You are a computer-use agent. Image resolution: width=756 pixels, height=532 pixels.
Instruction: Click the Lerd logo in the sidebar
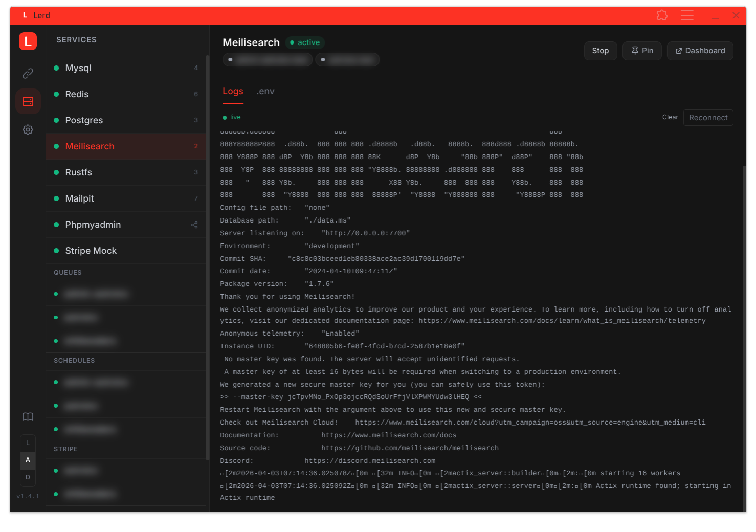point(28,41)
